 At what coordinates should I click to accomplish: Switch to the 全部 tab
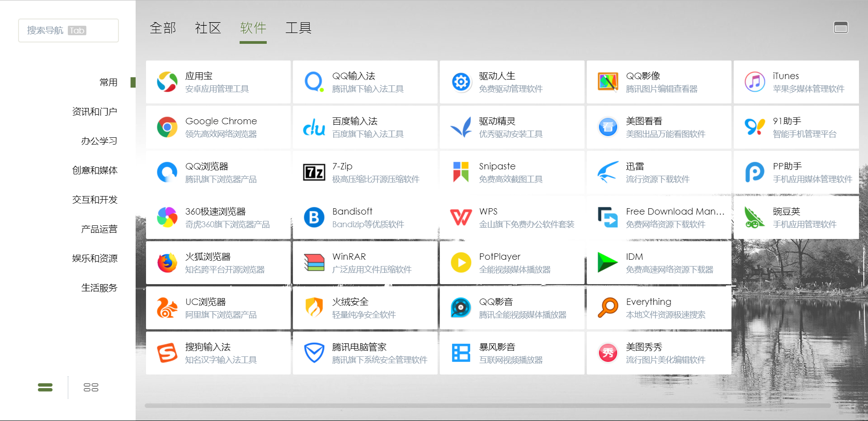tap(163, 28)
